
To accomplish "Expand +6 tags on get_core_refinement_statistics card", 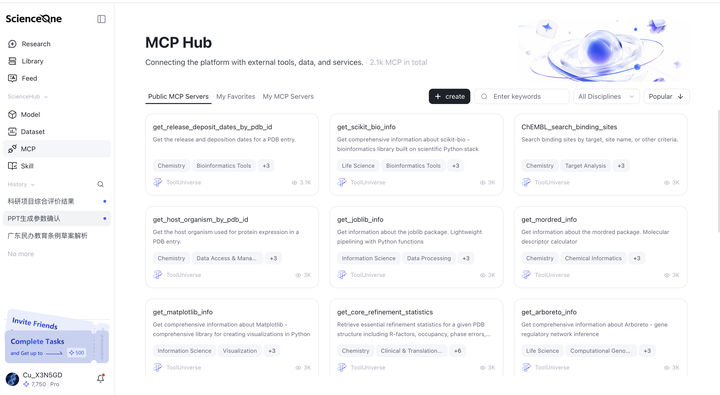I will point(457,351).
